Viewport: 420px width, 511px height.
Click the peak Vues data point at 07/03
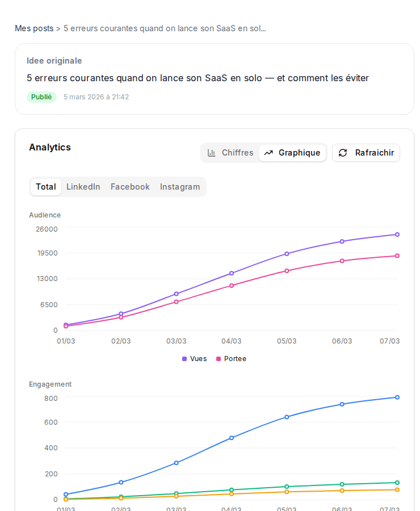[x=397, y=234]
